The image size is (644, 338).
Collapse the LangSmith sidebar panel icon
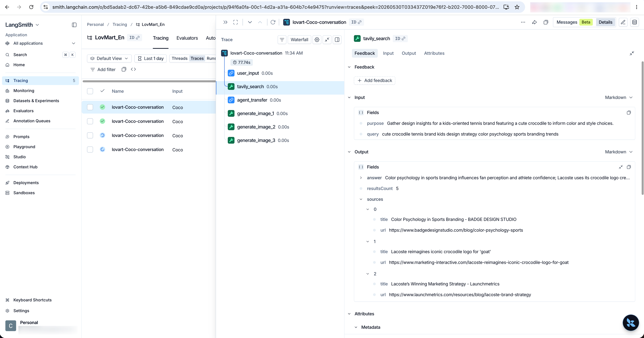(x=74, y=25)
